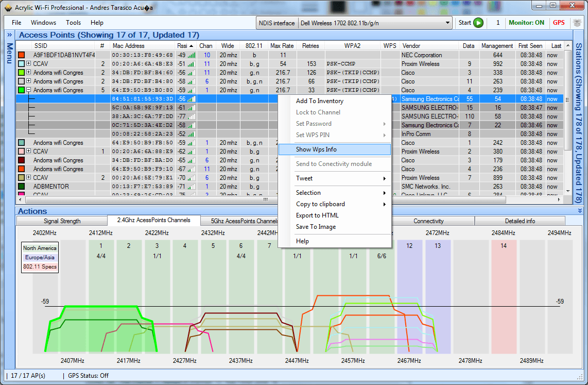Expand CCAV 00:20:A6:5E:79:E1 row
The image size is (588, 385).
28,177
